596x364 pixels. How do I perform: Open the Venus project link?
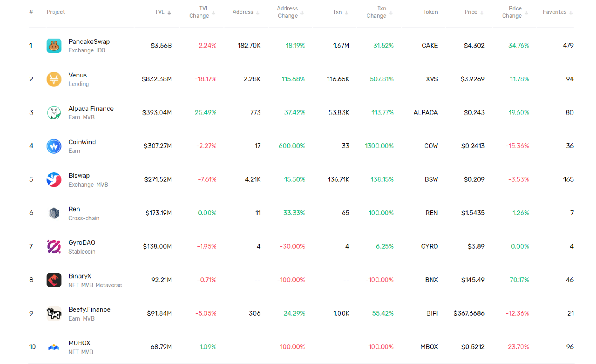click(77, 75)
